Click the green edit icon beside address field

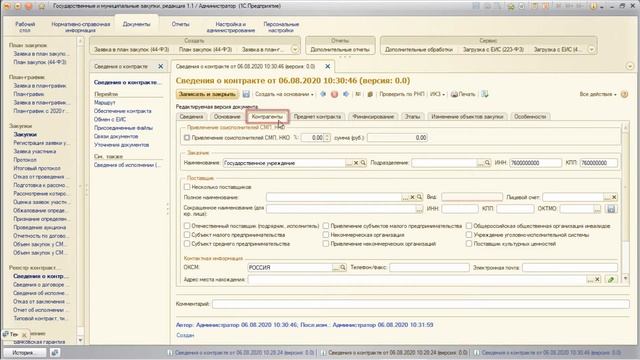pos(611,280)
